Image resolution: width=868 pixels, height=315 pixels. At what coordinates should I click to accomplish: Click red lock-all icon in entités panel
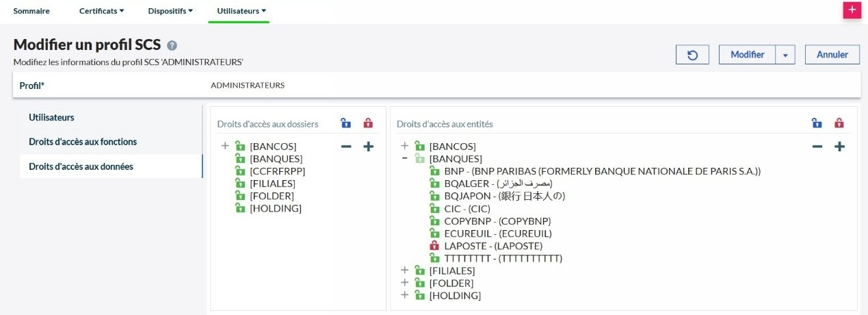pos(839,124)
